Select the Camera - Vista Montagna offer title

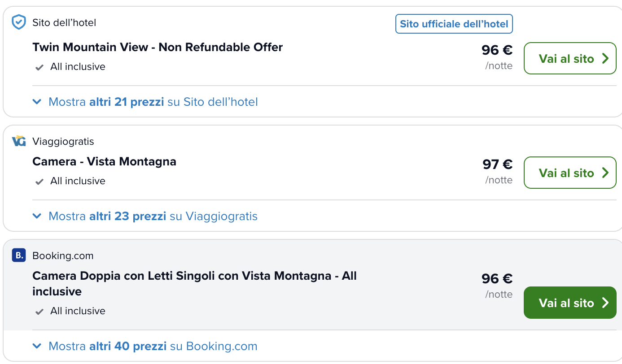[x=104, y=161]
